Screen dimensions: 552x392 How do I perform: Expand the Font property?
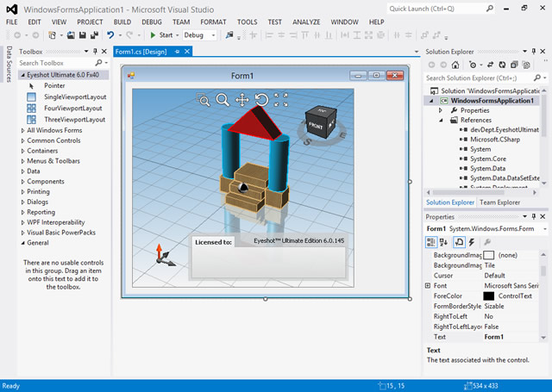(x=428, y=285)
